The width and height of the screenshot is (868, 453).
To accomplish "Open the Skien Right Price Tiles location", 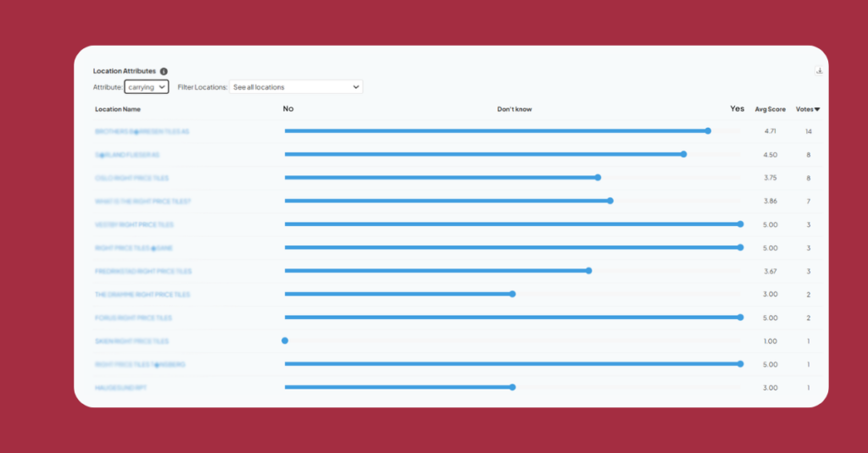I will (132, 341).
